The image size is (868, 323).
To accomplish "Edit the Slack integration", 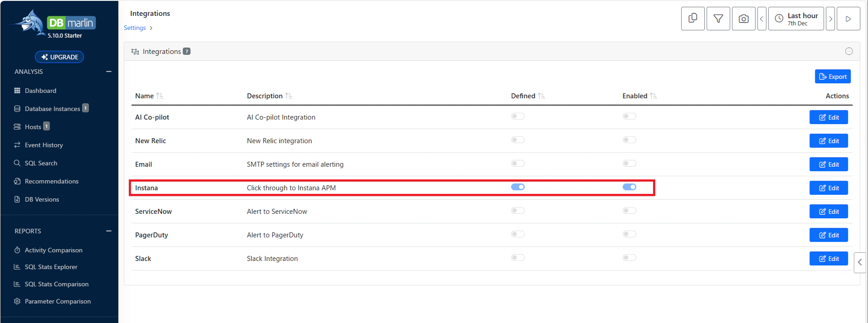I will 829,259.
